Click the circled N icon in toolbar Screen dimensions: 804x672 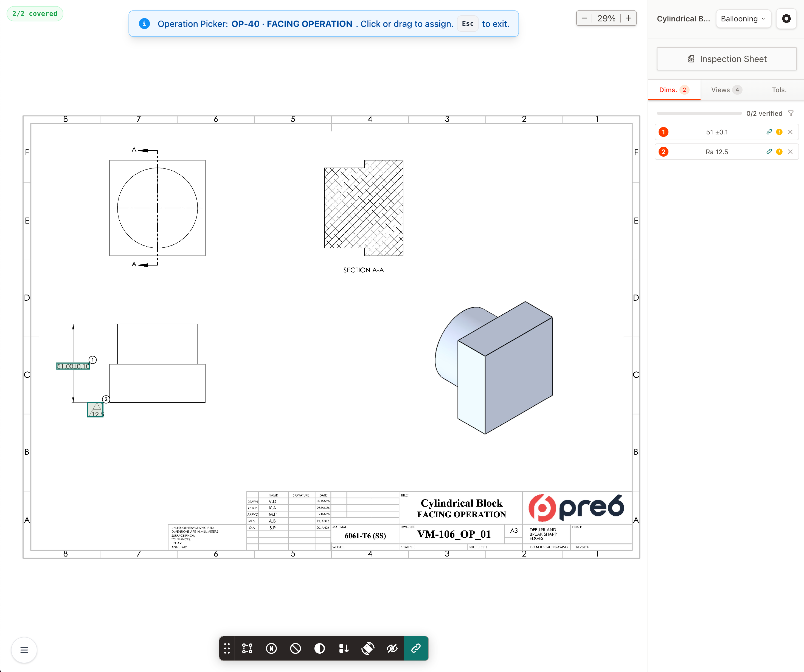click(x=271, y=648)
